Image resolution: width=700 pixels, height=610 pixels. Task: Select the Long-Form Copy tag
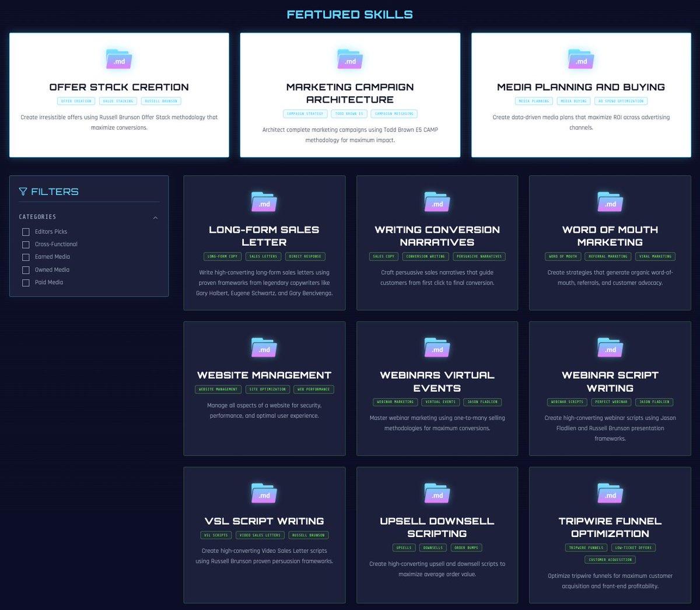click(223, 256)
